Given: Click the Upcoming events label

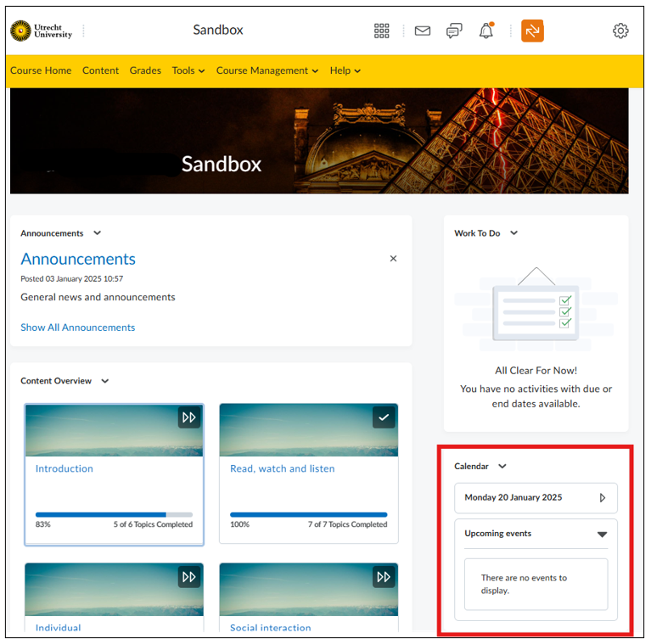Looking at the screenshot, I should pos(498,533).
